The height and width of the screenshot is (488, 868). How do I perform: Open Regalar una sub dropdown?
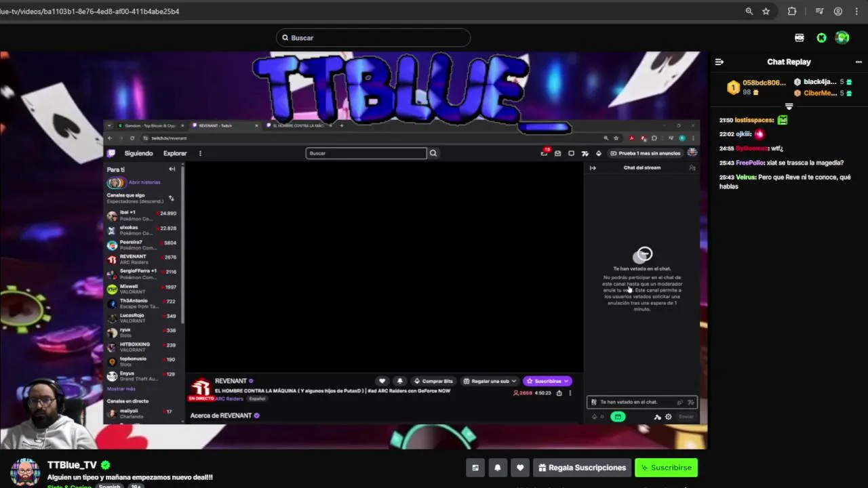[x=490, y=381]
